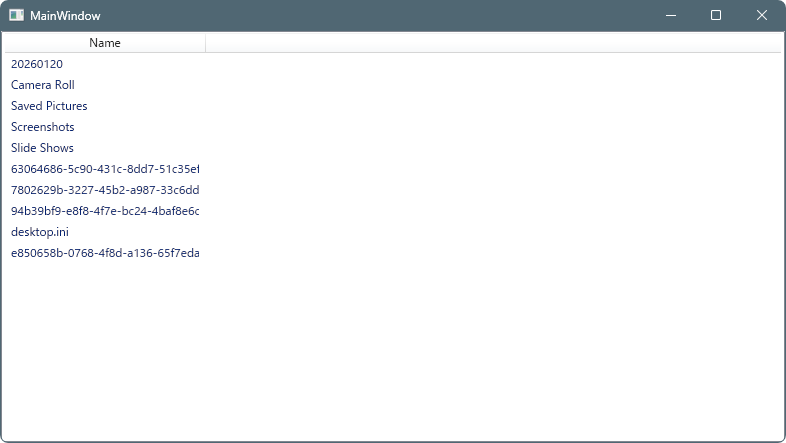Minimize the MainWindow window

pos(670,16)
